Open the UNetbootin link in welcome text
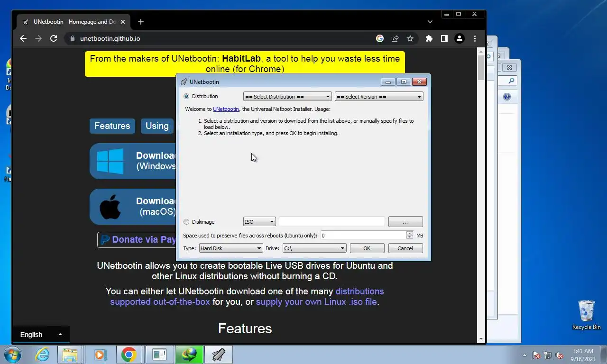 click(x=226, y=109)
